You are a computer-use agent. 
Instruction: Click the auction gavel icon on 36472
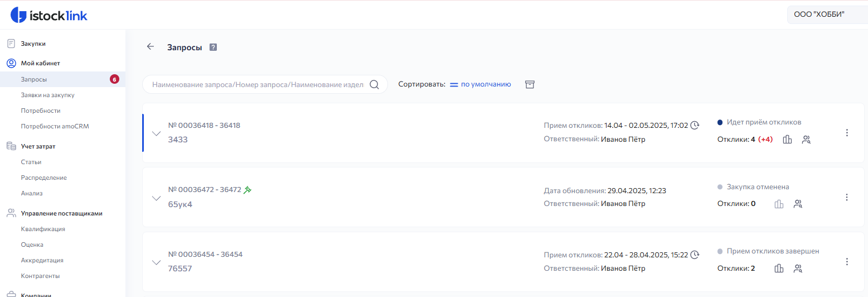(248, 190)
